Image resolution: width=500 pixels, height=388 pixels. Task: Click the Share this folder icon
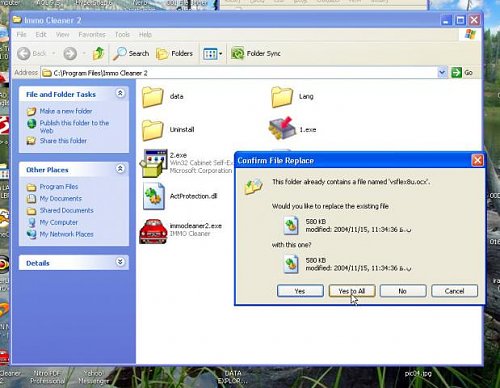(31, 141)
